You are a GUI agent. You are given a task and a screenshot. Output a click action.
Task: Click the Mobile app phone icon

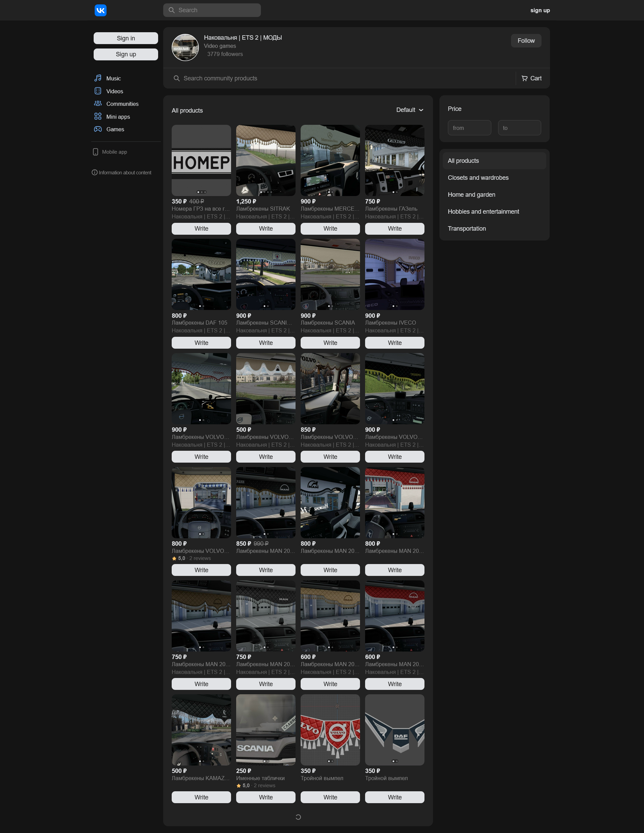pos(95,152)
